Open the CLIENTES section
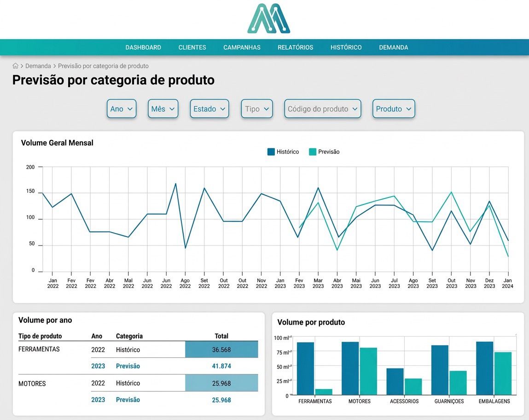 tap(192, 47)
